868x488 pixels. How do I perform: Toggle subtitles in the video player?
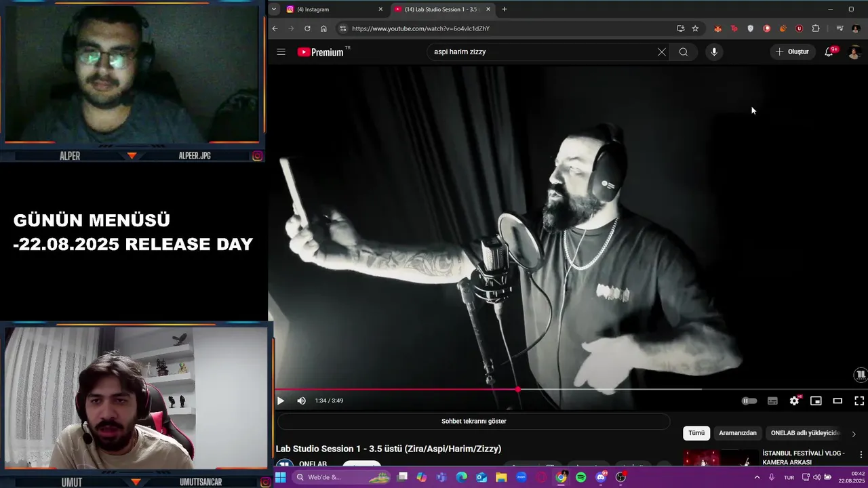(x=772, y=401)
